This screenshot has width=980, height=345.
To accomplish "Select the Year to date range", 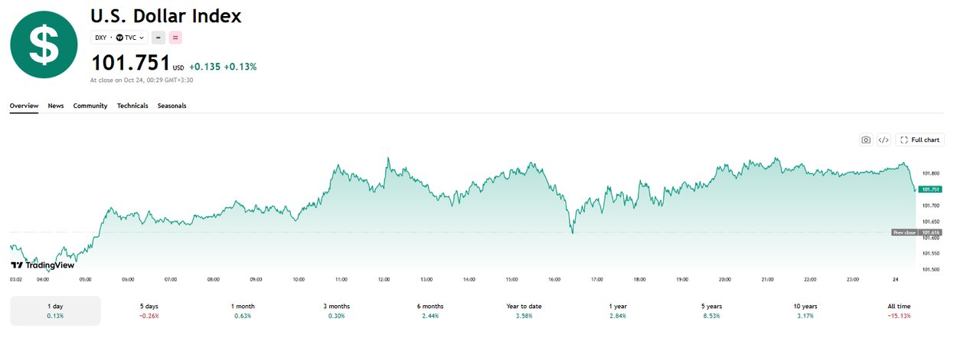I will point(524,310).
